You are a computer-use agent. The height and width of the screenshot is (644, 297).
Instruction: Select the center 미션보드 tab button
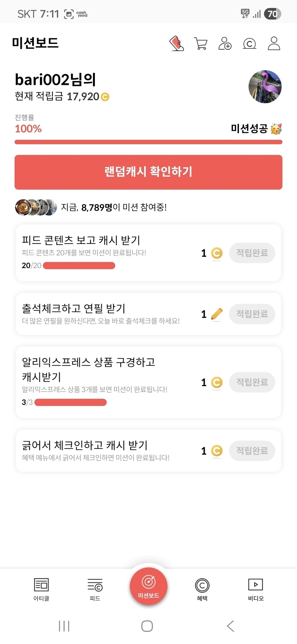(x=148, y=586)
